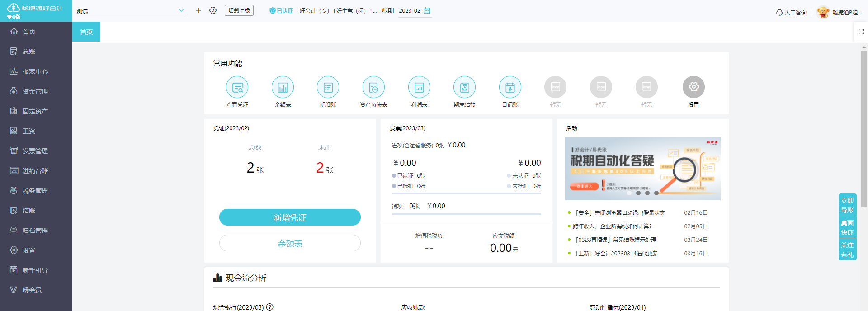Image resolution: width=868 pixels, height=311 pixels.
Task: Open the 查看凭证 shortcut icon
Action: [x=237, y=87]
